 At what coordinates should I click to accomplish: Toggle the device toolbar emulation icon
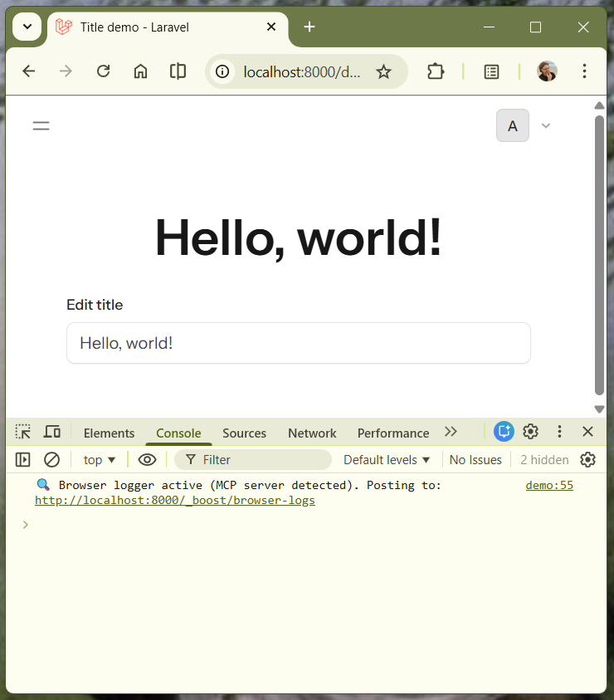[x=52, y=432]
